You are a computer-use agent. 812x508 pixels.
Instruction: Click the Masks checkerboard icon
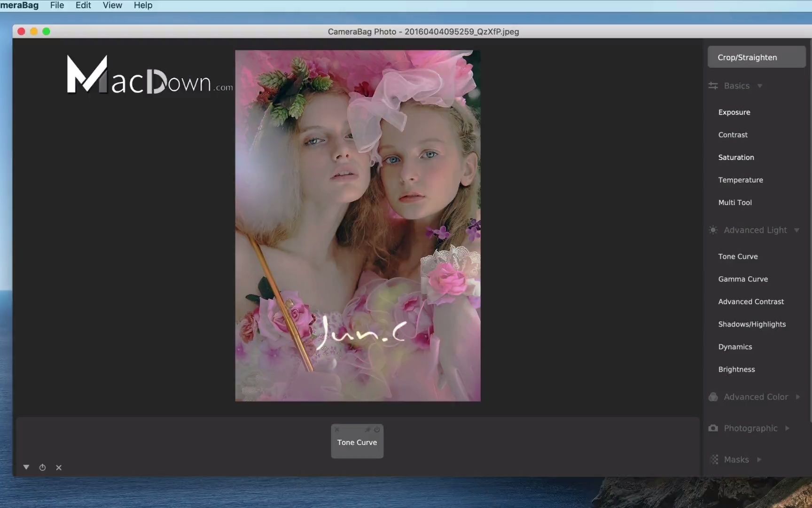pyautogui.click(x=714, y=459)
